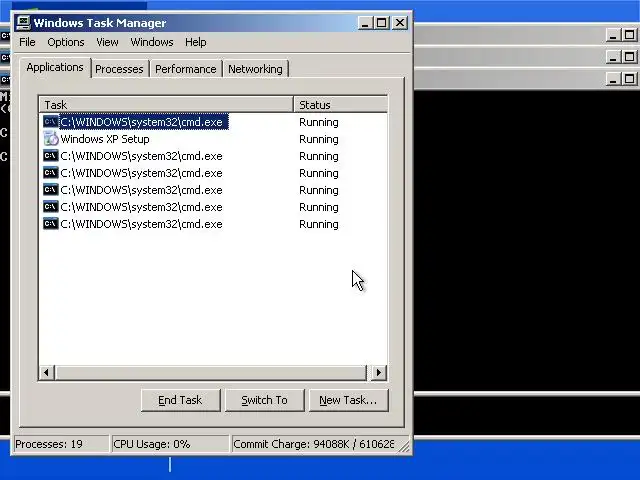Click the New Task... button

coord(348,400)
